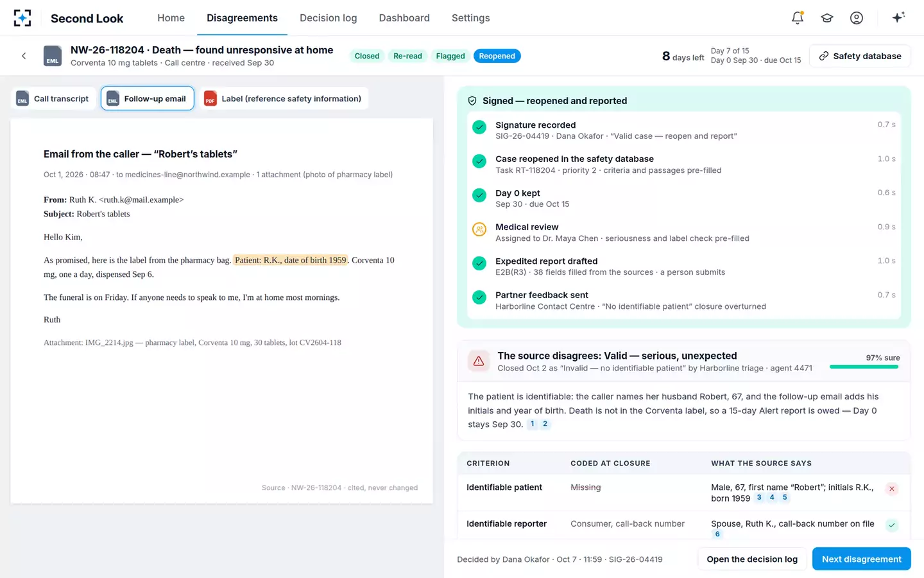This screenshot has height=578, width=924.
Task: Click the Closed status badge
Action: (367, 56)
